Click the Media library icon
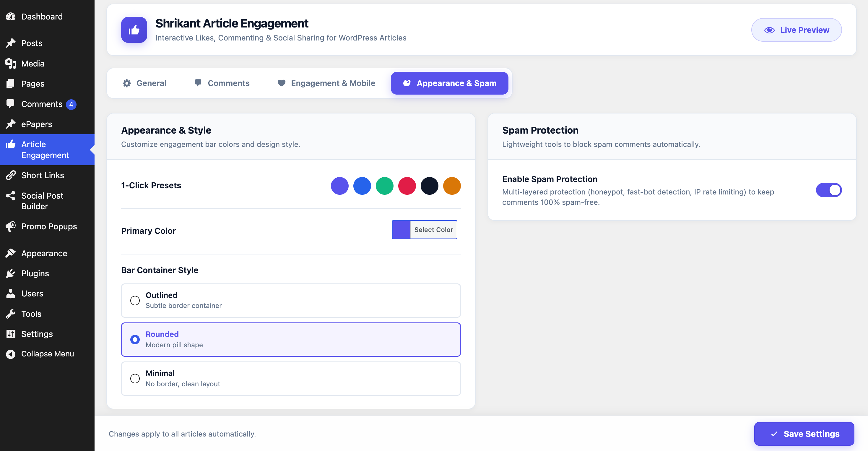This screenshot has width=868, height=451. (x=11, y=63)
